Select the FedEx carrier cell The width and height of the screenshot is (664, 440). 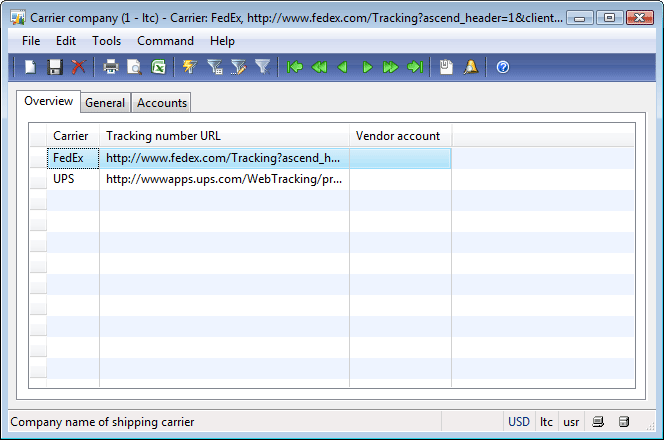[x=73, y=158]
